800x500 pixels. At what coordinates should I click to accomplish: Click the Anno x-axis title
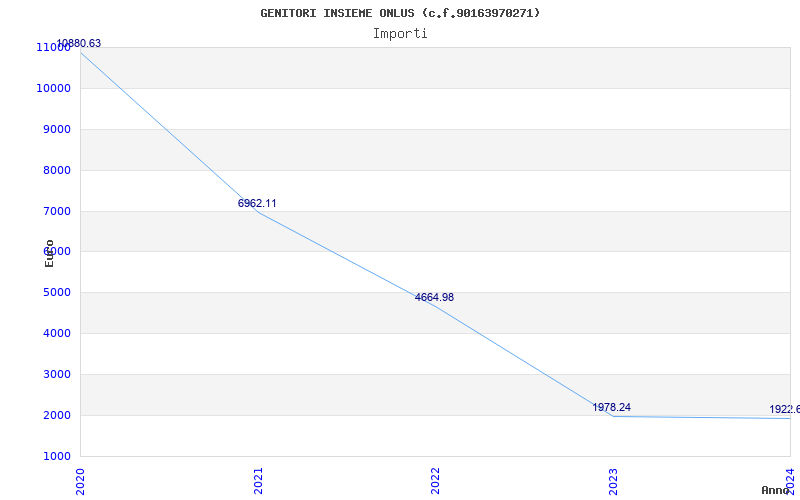tap(776, 490)
